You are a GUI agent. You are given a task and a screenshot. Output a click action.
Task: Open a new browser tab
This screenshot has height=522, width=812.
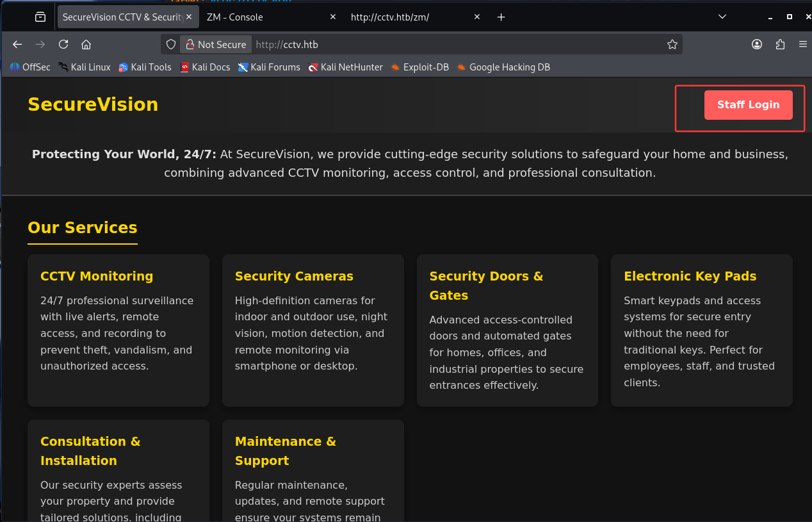click(501, 17)
